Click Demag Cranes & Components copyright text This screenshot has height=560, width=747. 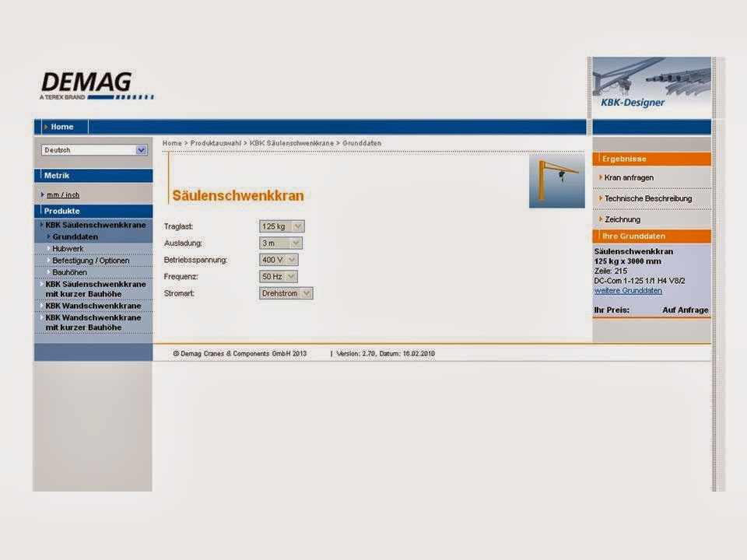pyautogui.click(x=240, y=354)
